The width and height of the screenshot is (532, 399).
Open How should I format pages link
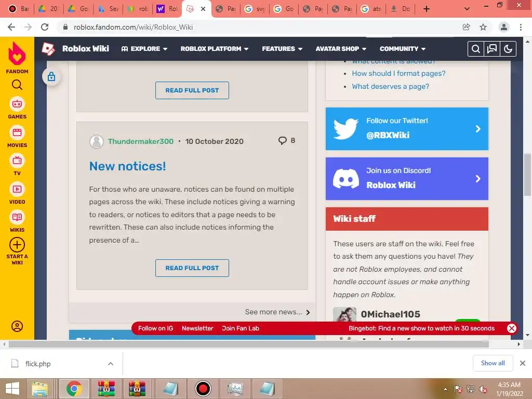coord(398,73)
